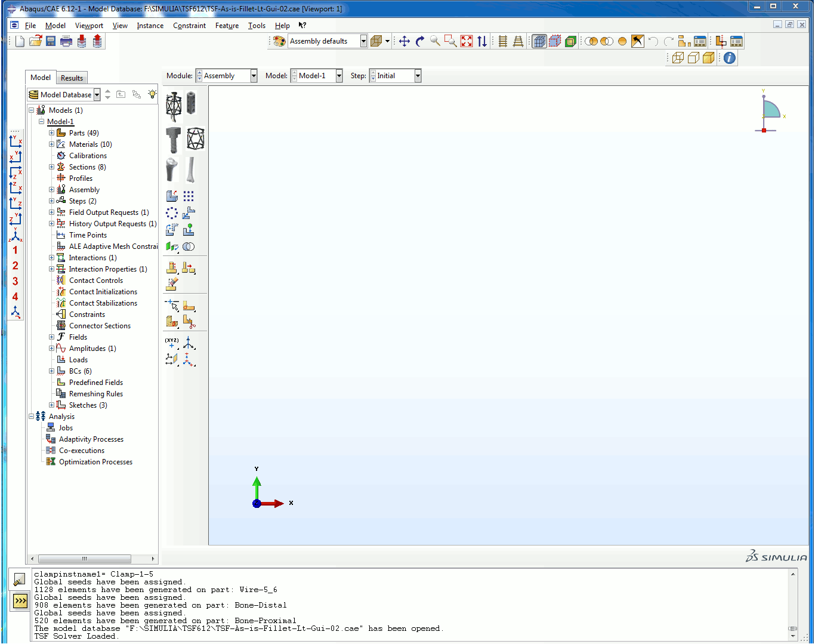Expand the Materials (10) node
815x644 pixels.
(51, 144)
